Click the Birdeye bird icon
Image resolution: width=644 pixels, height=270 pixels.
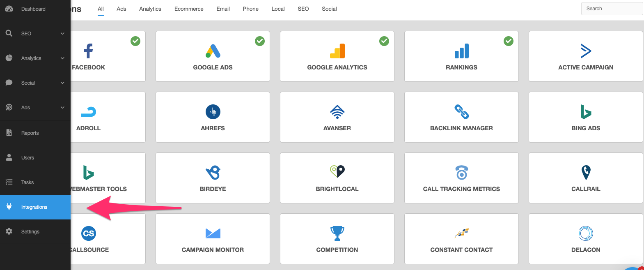click(213, 173)
